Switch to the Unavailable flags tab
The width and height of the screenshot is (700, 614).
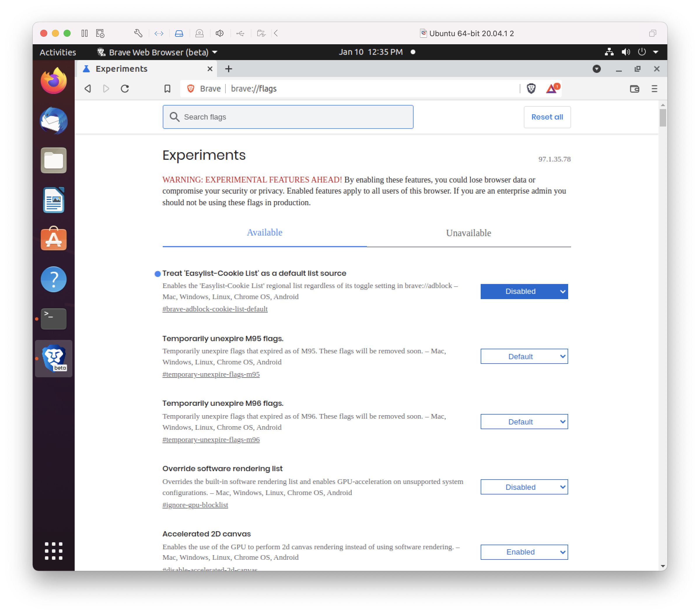point(468,233)
